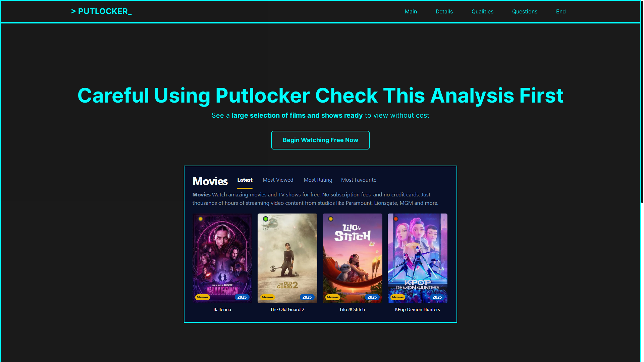644x362 pixels.
Task: Open the Ballerina movie poster
Action: (x=222, y=258)
